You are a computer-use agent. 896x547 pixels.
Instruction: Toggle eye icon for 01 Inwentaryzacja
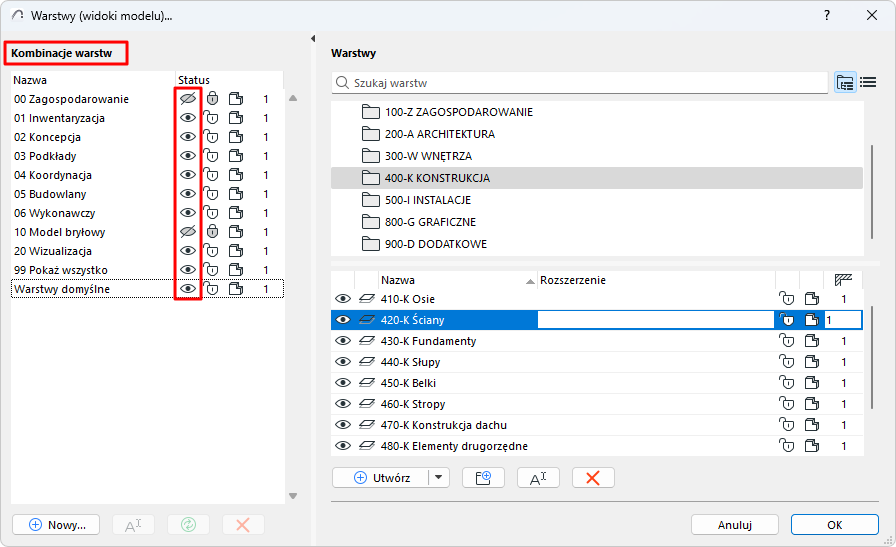coord(187,118)
